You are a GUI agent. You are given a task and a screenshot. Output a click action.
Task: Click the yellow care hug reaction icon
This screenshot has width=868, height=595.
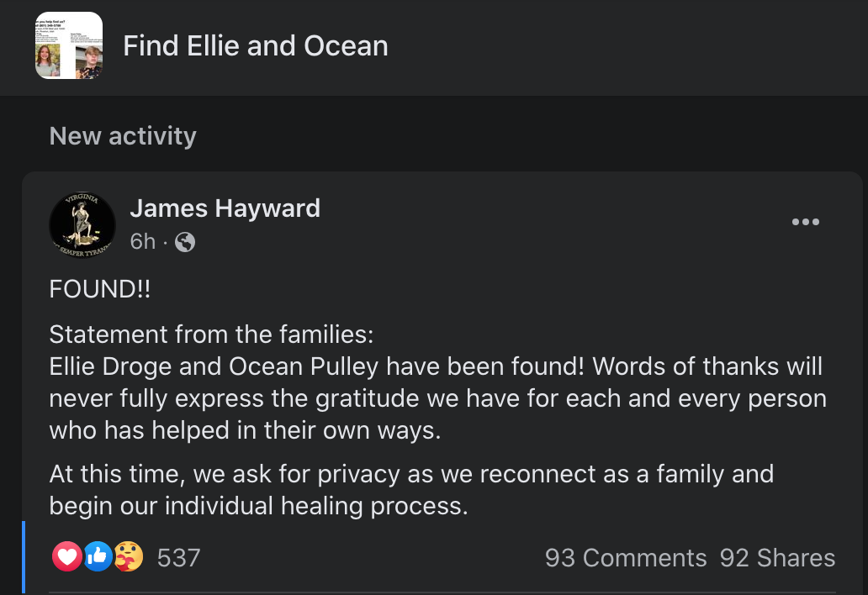click(x=128, y=556)
